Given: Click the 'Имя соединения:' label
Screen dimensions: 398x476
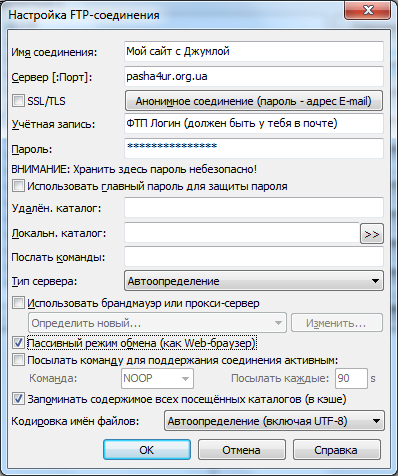Looking at the screenshot, I should point(54,52).
